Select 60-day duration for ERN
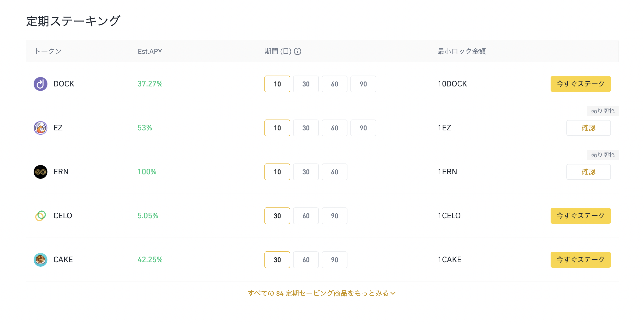The height and width of the screenshot is (324, 644). click(335, 172)
